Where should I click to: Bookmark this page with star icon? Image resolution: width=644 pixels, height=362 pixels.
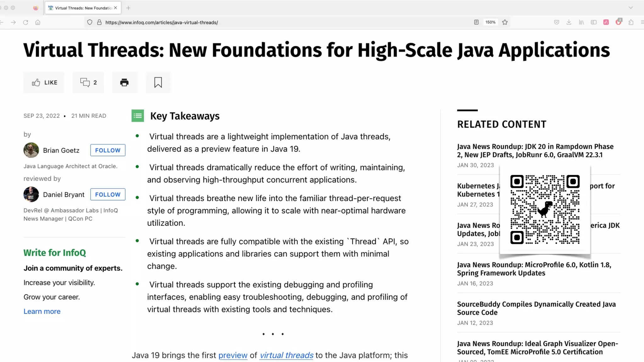(x=505, y=22)
